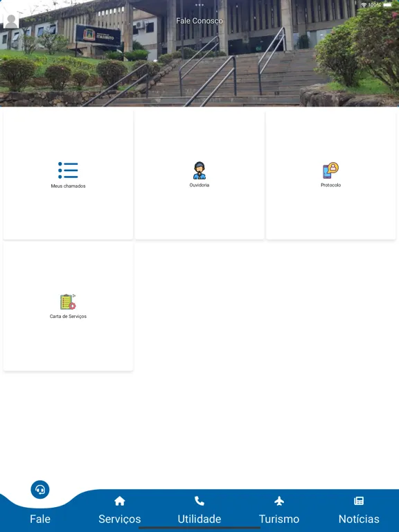The height and width of the screenshot is (532, 399).
Task: Switch to the Turismo tab label
Action: [279, 519]
